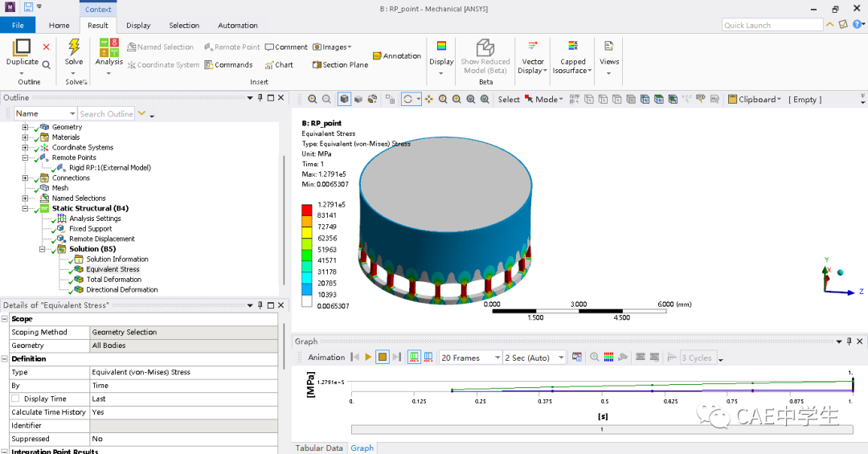
Task: Open the Capped Isosurface tool
Action: pos(572,57)
